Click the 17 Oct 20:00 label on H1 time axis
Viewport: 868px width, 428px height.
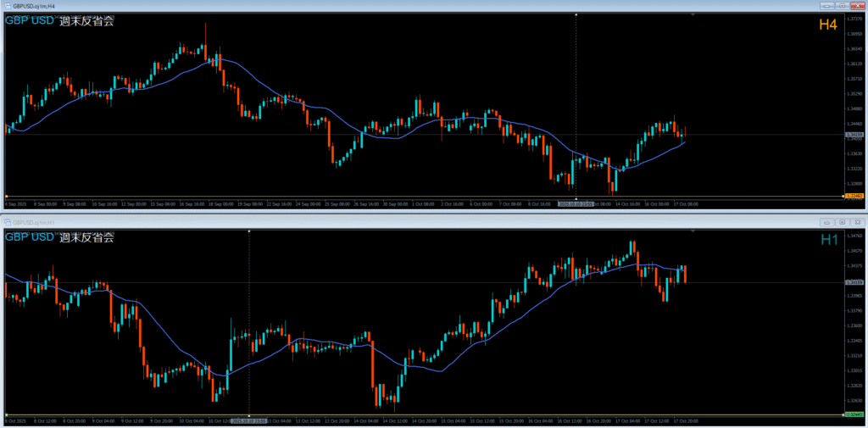685,421
